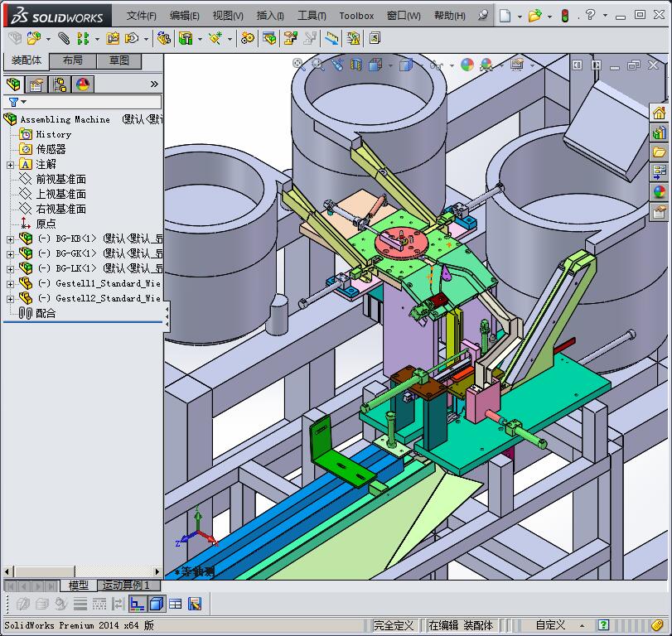The image size is (672, 636).
Task: Toggle shaded with edges display in bottom toolbar
Action: point(156,604)
